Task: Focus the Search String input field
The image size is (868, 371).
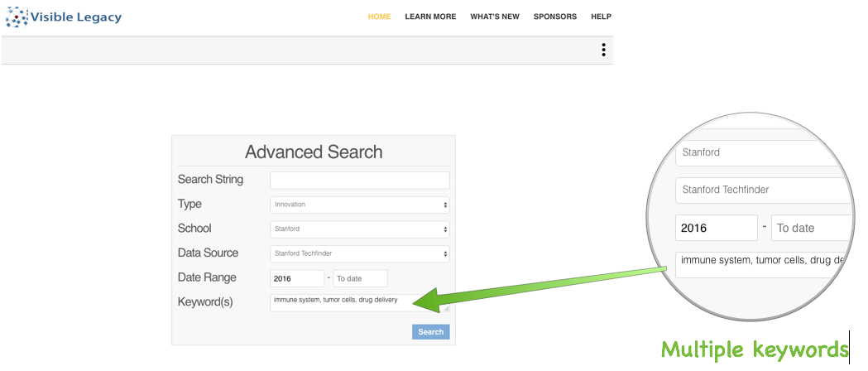Action: (360, 181)
